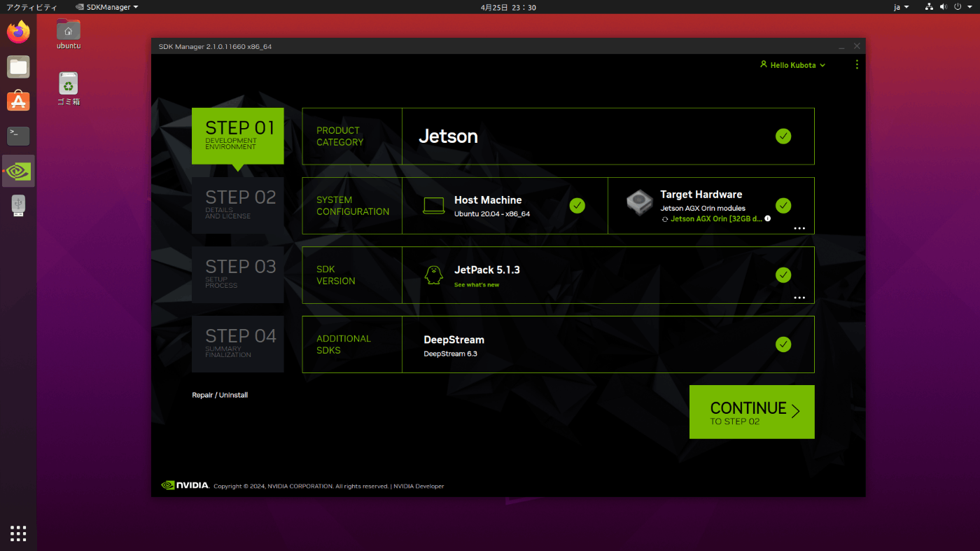
Task: Click the Host Machine heading
Action: click(488, 200)
